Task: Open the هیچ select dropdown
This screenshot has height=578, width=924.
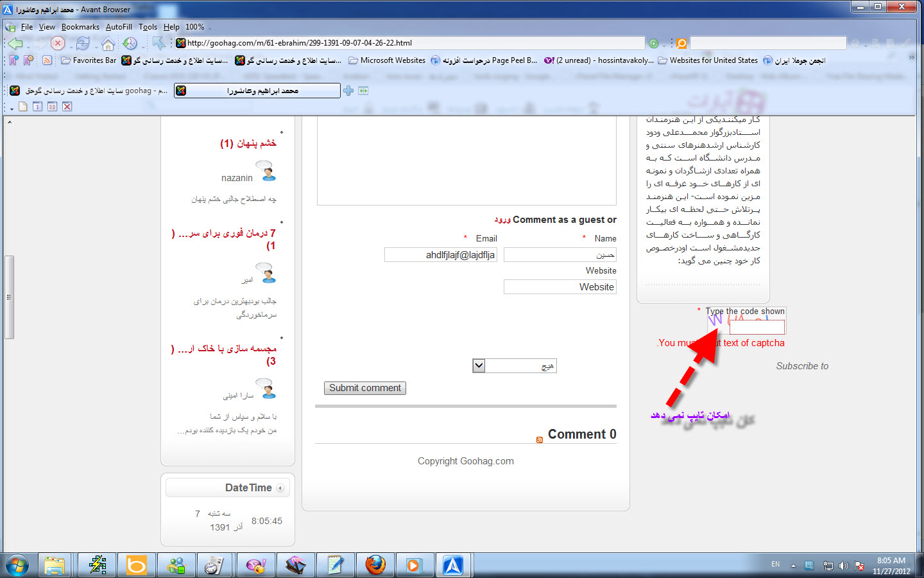Action: [x=514, y=366]
